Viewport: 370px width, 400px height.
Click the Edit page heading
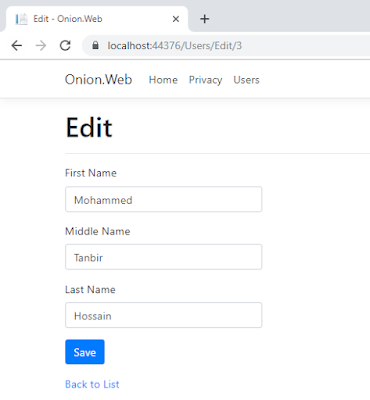(x=89, y=127)
